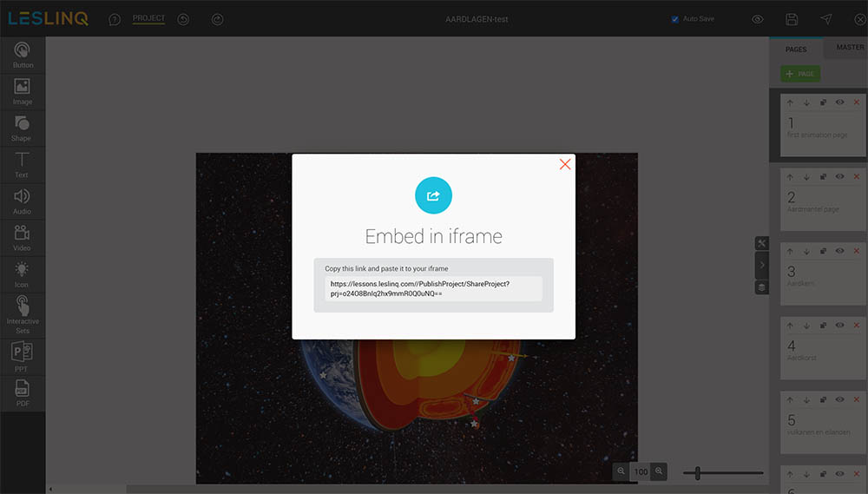This screenshot has width=868, height=494.
Task: Move page 3 Aardkern down
Action: 806,251
